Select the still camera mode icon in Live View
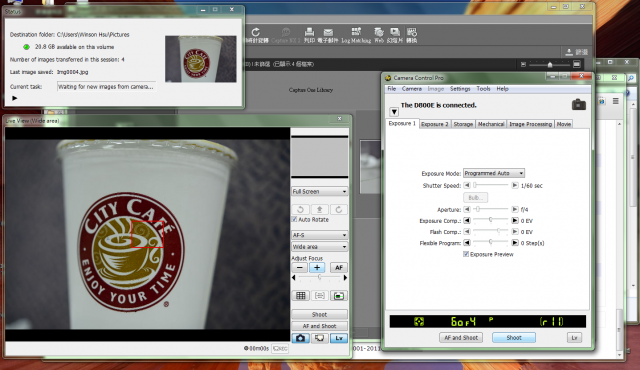The image size is (640, 370). (x=300, y=338)
